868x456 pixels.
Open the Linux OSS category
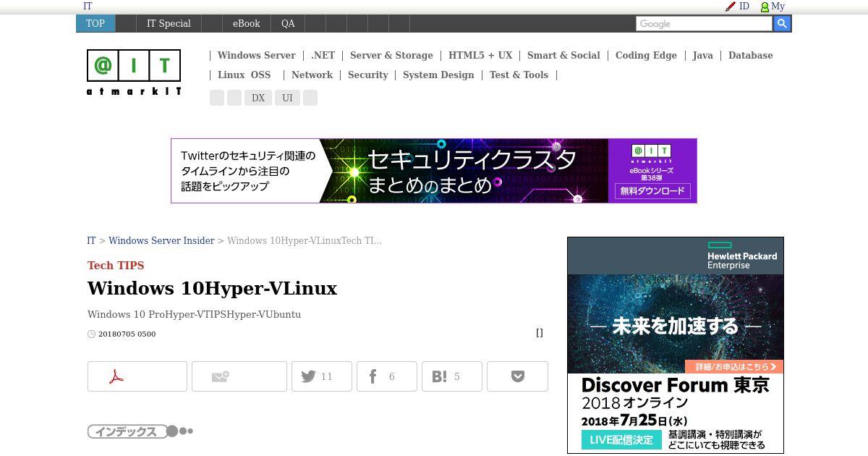coord(244,75)
